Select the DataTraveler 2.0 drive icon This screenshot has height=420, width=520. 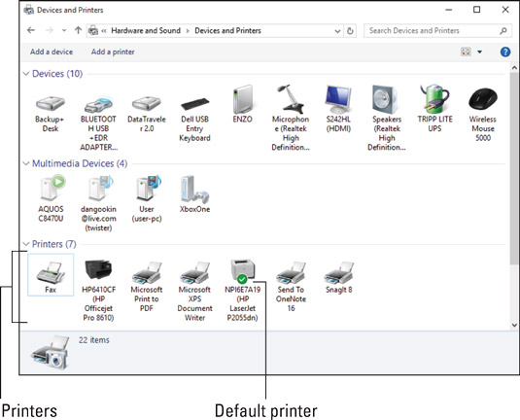click(146, 104)
